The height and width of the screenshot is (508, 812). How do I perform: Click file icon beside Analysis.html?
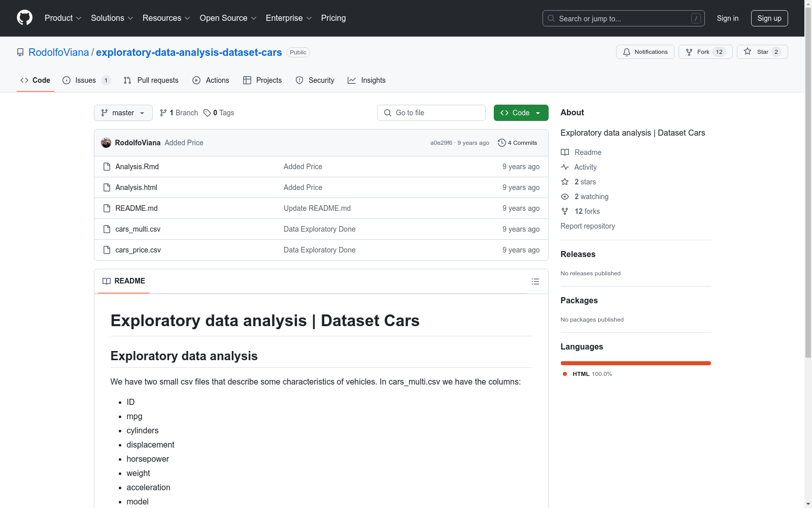coord(107,187)
